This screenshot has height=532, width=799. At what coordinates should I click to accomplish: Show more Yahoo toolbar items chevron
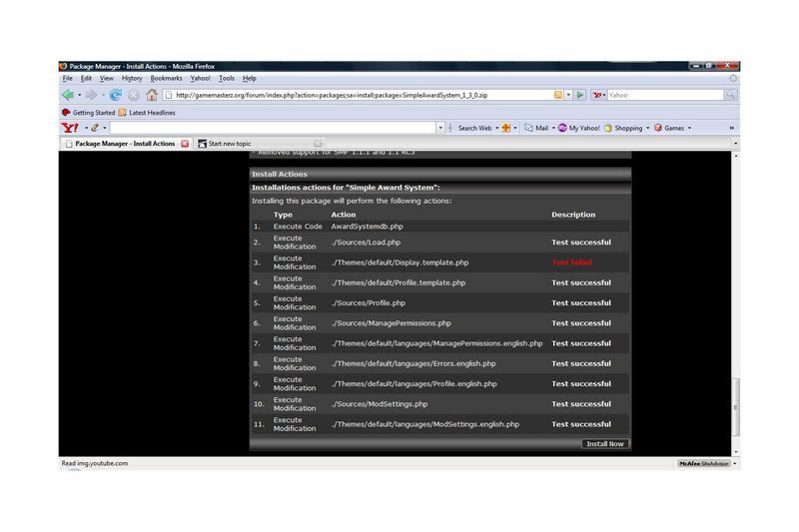click(x=732, y=129)
